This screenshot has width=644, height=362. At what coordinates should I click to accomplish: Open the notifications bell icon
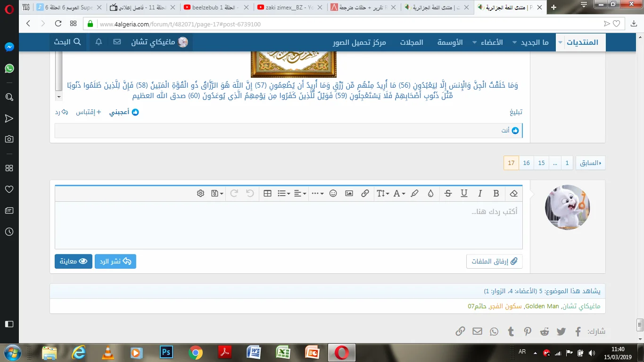[x=99, y=42]
